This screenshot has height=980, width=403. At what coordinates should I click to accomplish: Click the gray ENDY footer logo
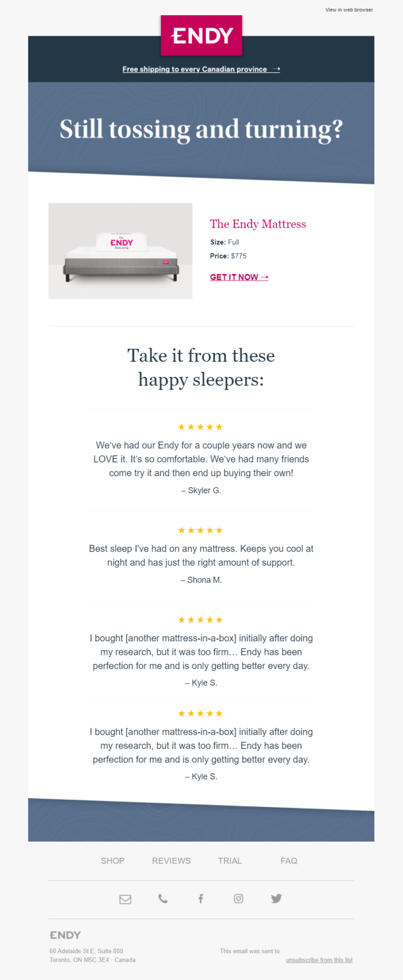click(65, 934)
